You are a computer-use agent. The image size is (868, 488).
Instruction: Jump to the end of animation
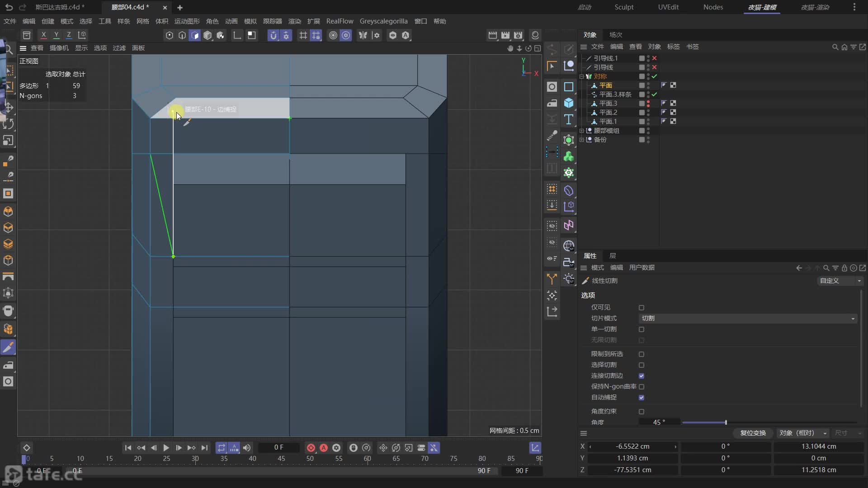click(x=204, y=448)
